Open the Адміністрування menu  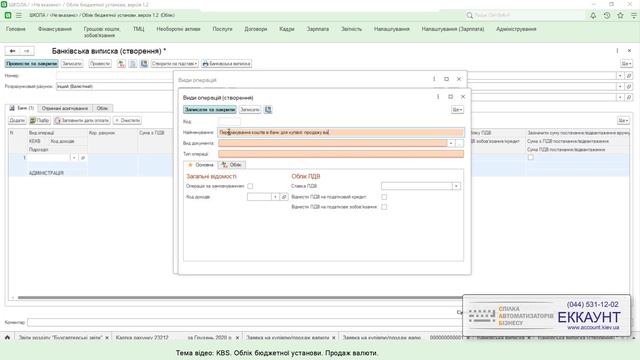point(516,29)
